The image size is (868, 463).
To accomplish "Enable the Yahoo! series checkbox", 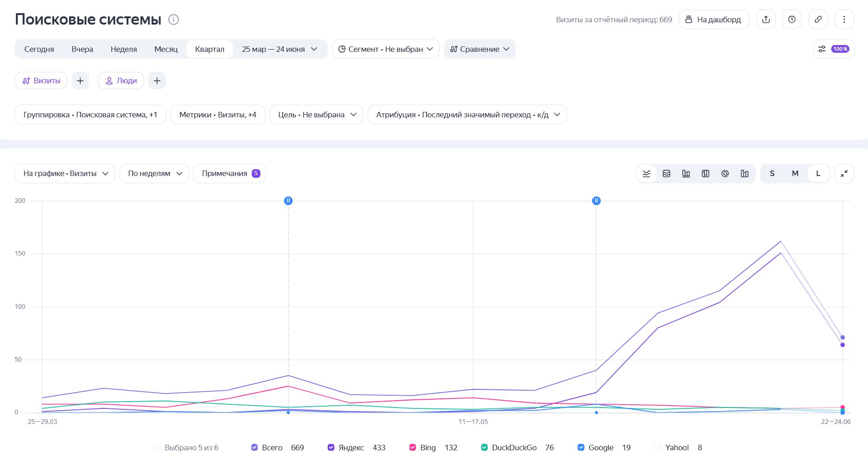I will [x=658, y=448].
